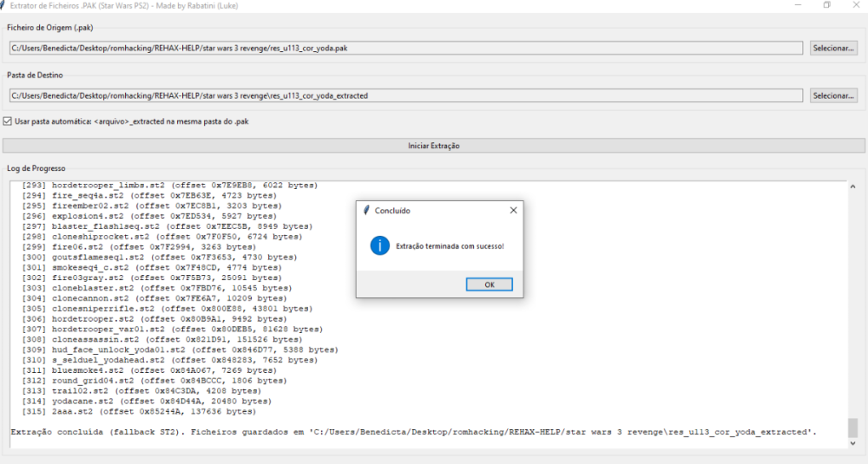Click the 'Extração terminada com sucesso!' message
The width and height of the screenshot is (868, 464).
pos(449,246)
